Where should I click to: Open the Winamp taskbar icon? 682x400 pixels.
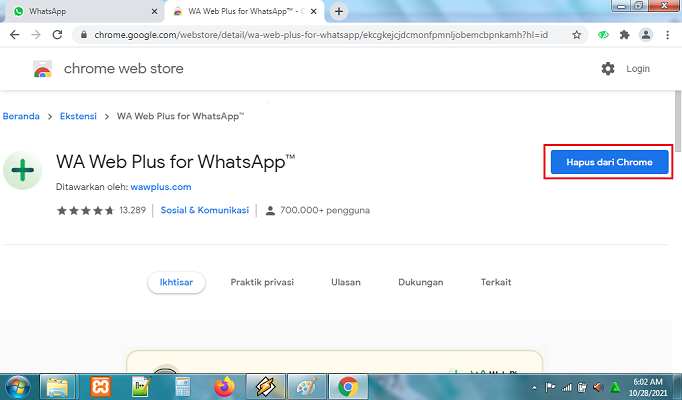[x=265, y=387]
